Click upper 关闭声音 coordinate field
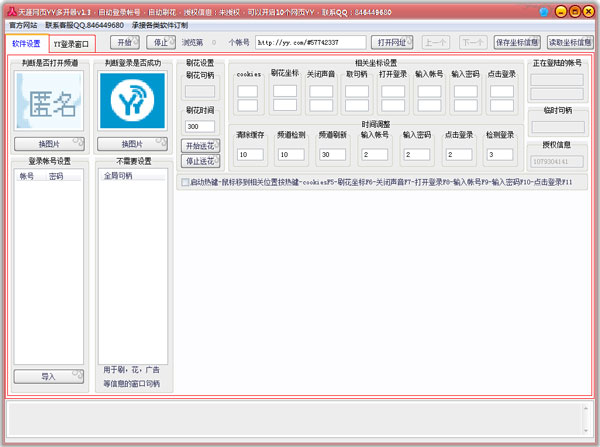 click(321, 91)
